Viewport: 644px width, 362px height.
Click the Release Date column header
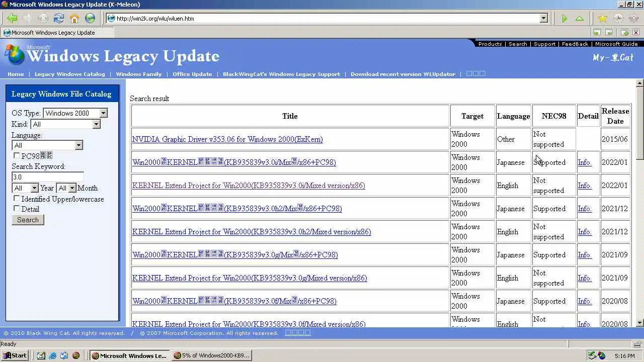pyautogui.click(x=615, y=116)
